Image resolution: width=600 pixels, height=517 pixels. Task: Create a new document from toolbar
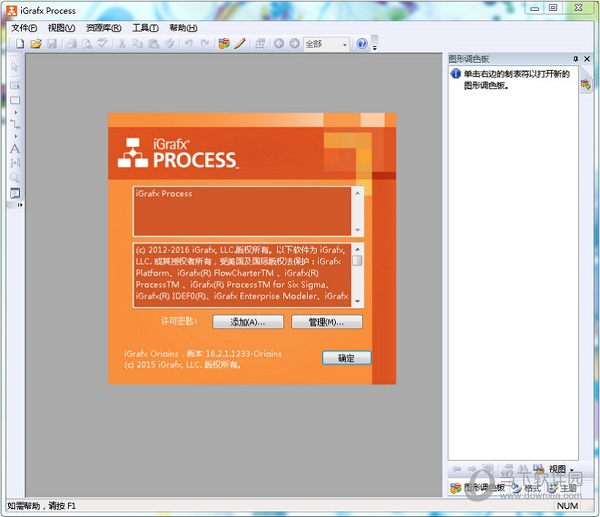point(20,44)
